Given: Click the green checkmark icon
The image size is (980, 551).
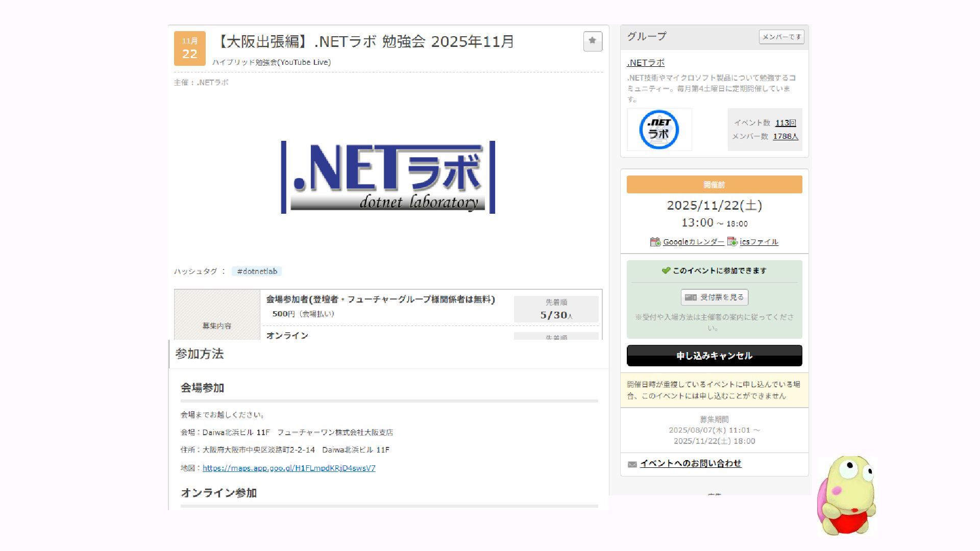Looking at the screenshot, I should [666, 270].
